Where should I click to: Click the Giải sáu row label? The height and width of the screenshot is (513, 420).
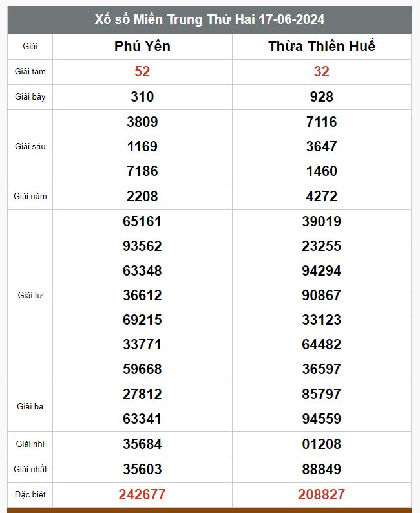tap(30, 147)
